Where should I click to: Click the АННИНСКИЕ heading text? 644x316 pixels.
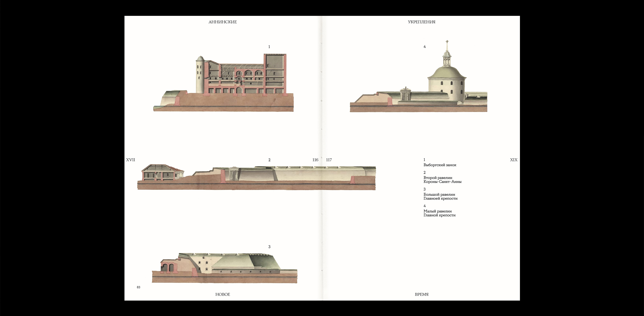[222, 22]
